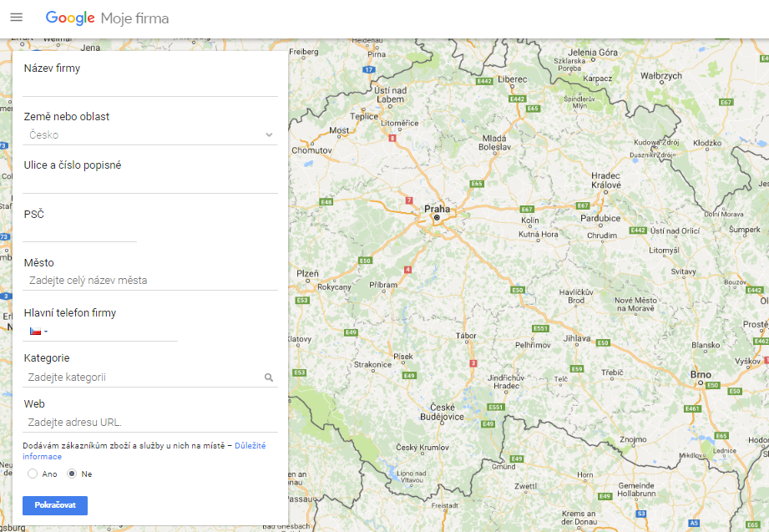Click the E67 road shield near Praha

526,209
